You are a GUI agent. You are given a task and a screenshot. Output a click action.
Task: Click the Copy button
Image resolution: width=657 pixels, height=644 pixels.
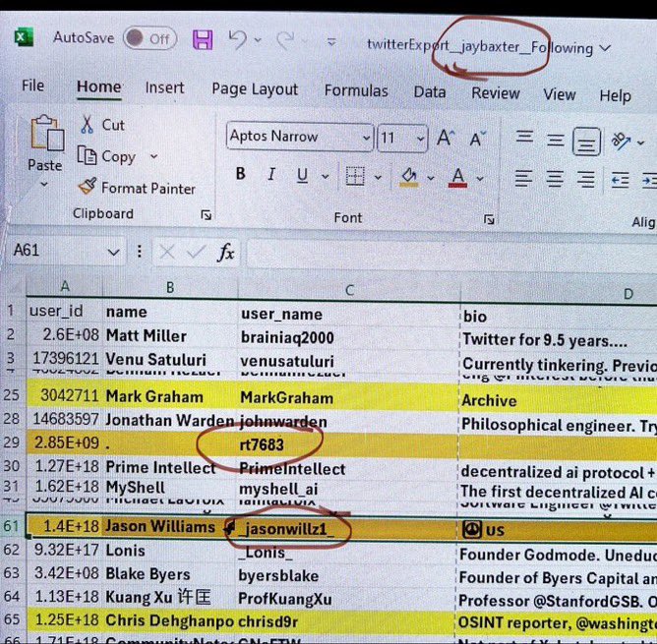[106, 156]
